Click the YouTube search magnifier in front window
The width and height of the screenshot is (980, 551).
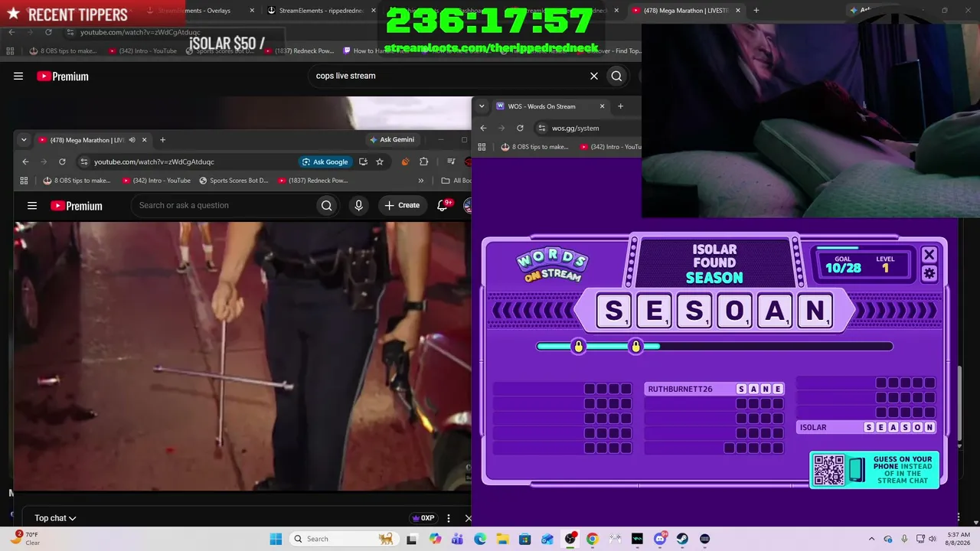pos(327,205)
